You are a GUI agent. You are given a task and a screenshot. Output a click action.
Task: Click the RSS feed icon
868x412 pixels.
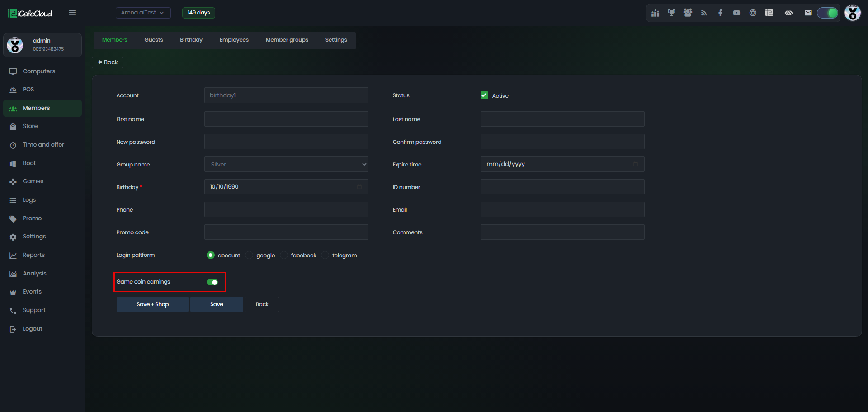pyautogui.click(x=704, y=13)
